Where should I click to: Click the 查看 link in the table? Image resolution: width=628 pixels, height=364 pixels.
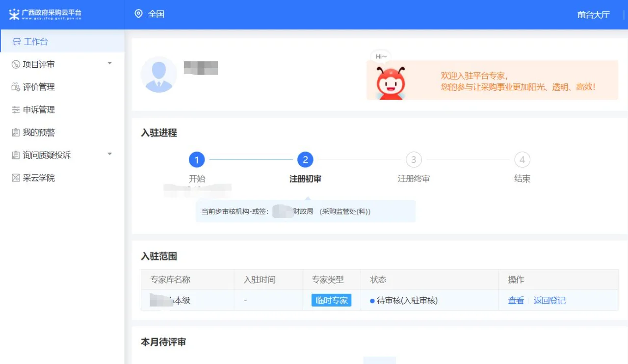point(516,300)
